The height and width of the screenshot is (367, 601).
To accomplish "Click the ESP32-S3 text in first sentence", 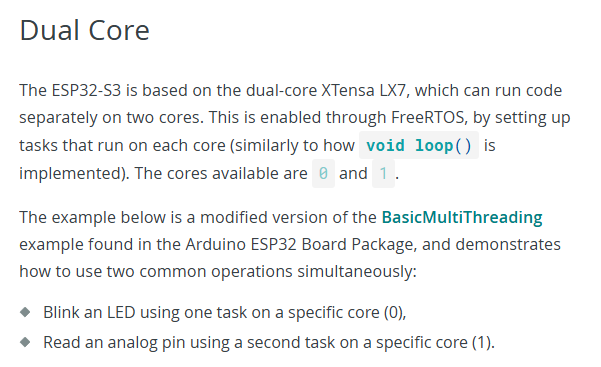I will tap(86, 91).
